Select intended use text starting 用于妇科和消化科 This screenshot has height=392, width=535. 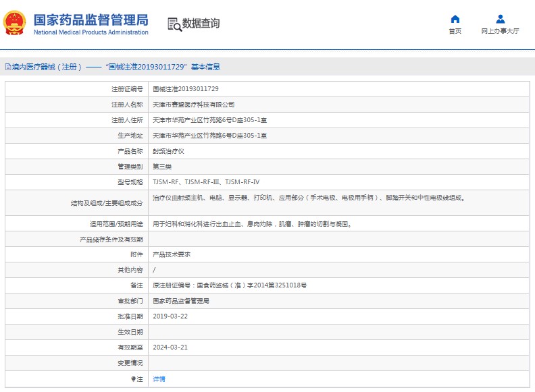coord(253,224)
